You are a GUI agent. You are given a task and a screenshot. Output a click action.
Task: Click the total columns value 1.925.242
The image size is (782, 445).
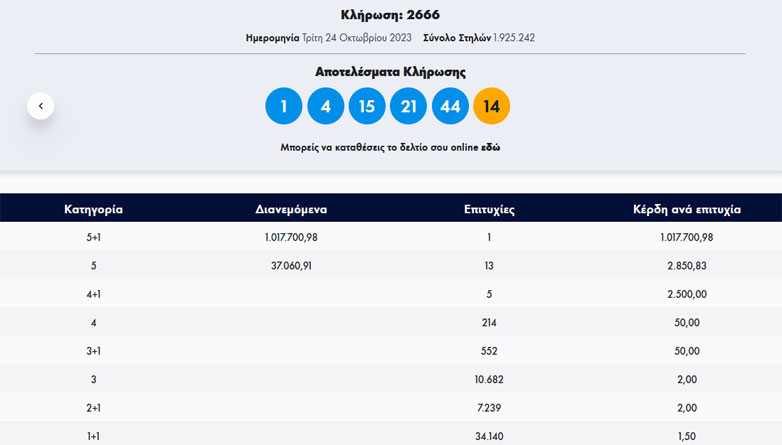tap(513, 38)
